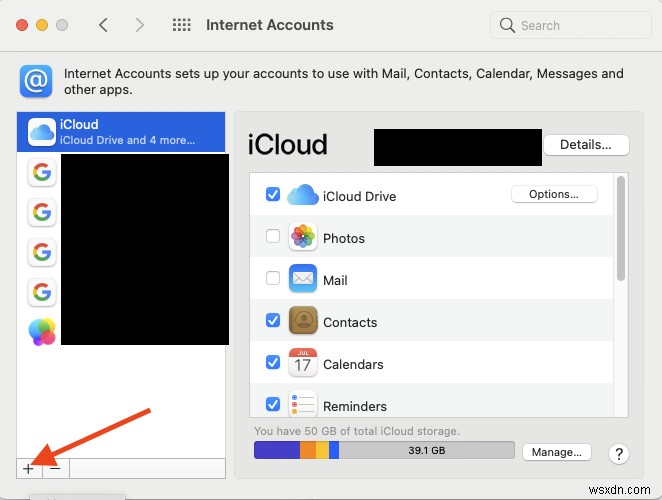Screen dimensions: 662x500
Task: Open help with the question mark button
Action: [x=619, y=454]
